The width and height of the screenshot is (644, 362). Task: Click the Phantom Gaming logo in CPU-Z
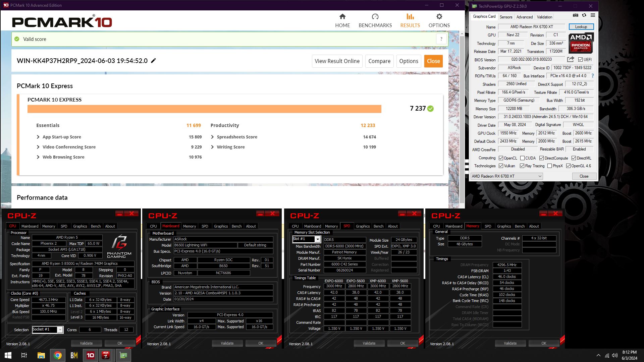119,246
